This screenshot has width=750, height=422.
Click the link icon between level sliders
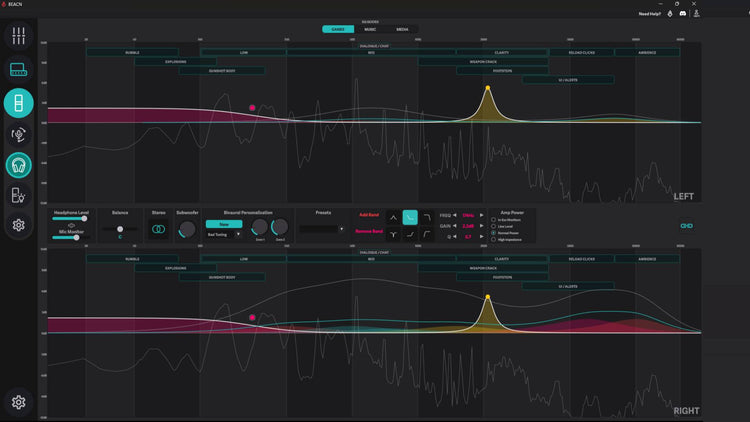71,225
